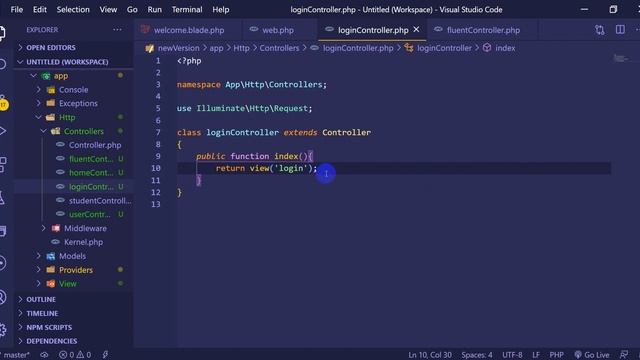Open the File menu
Image resolution: width=640 pixels, height=360 pixels.
[x=16, y=9]
